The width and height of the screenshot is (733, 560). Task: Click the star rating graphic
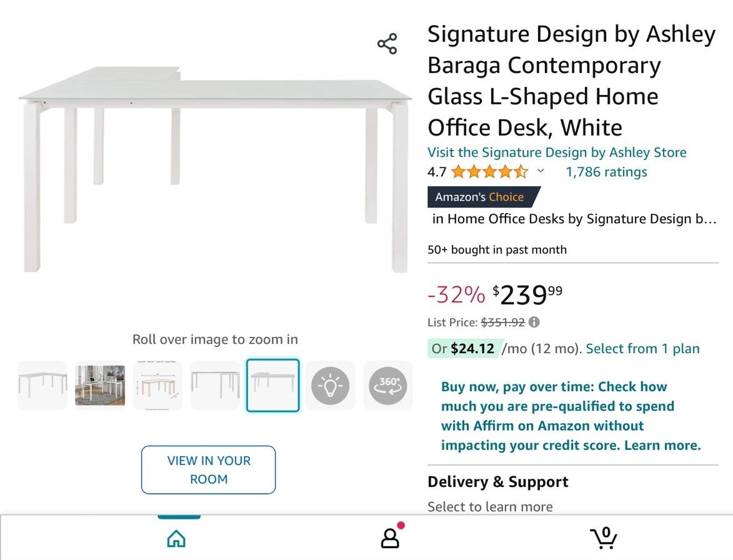[489, 172]
